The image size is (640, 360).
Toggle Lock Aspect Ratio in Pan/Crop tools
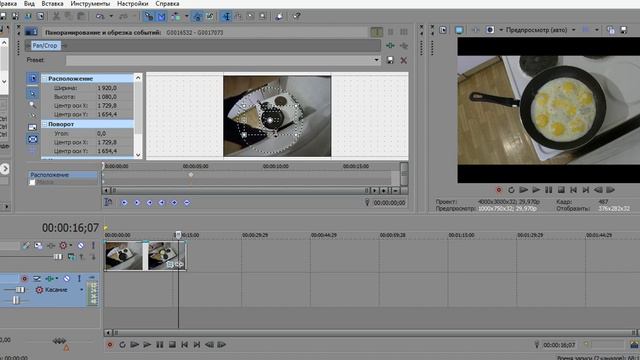(33, 127)
